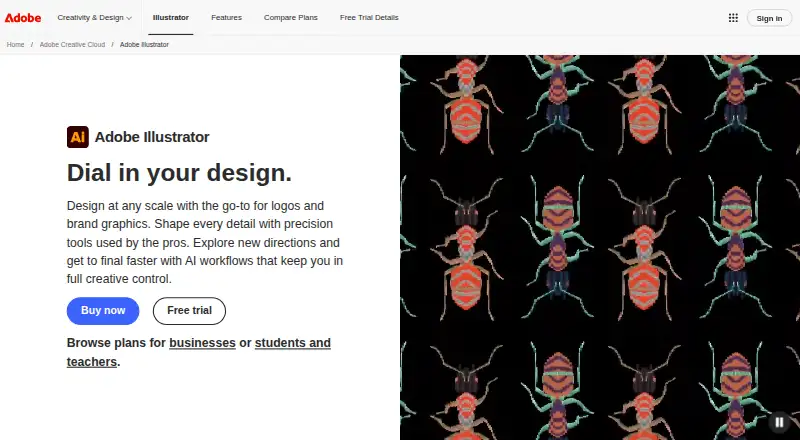
Task: Pause the animated ant artwork
Action: pyautogui.click(x=779, y=422)
